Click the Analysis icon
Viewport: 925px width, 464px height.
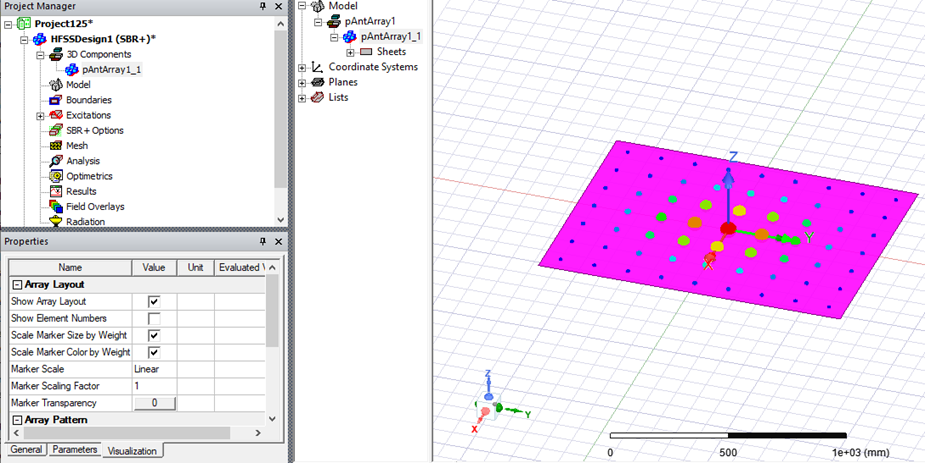tap(56, 161)
